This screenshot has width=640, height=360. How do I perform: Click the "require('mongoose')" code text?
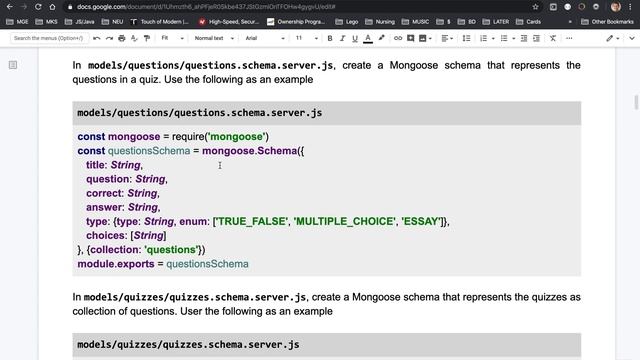[220, 137]
